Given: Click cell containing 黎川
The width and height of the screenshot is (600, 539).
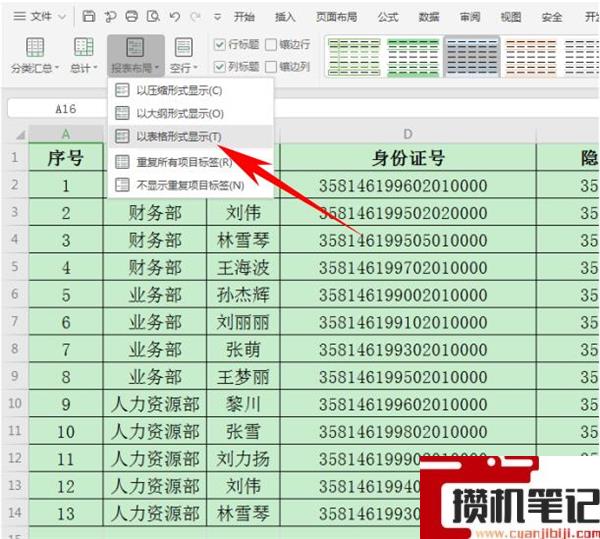Looking at the screenshot, I should 243,404.
